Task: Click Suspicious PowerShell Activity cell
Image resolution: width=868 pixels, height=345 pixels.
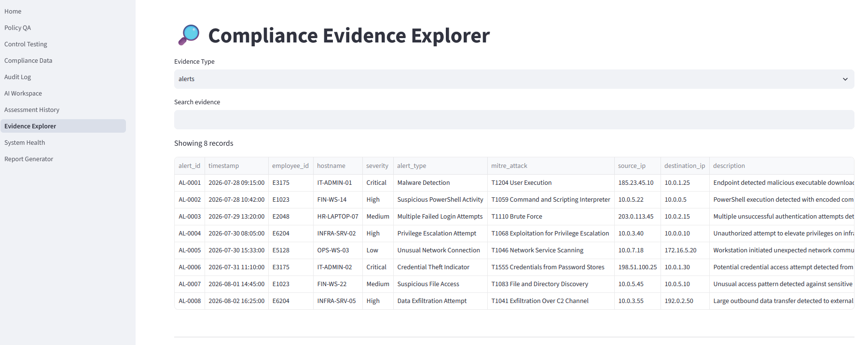Action: point(441,200)
